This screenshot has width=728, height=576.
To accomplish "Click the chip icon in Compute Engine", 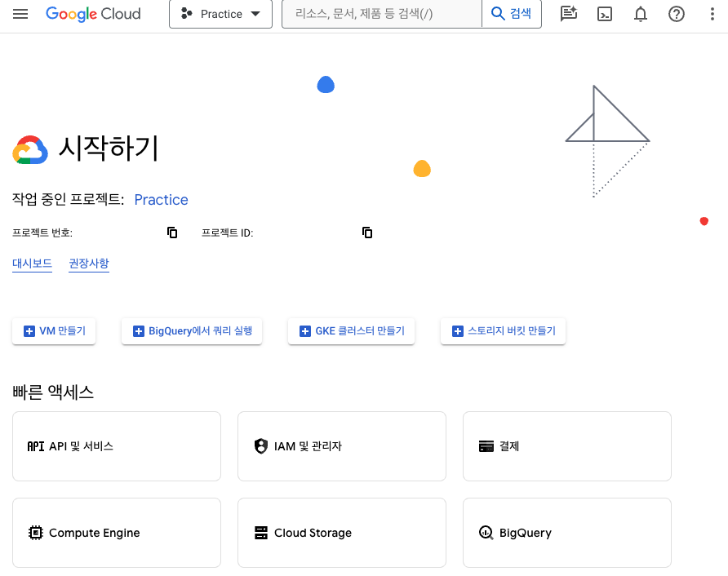I will coord(36,533).
